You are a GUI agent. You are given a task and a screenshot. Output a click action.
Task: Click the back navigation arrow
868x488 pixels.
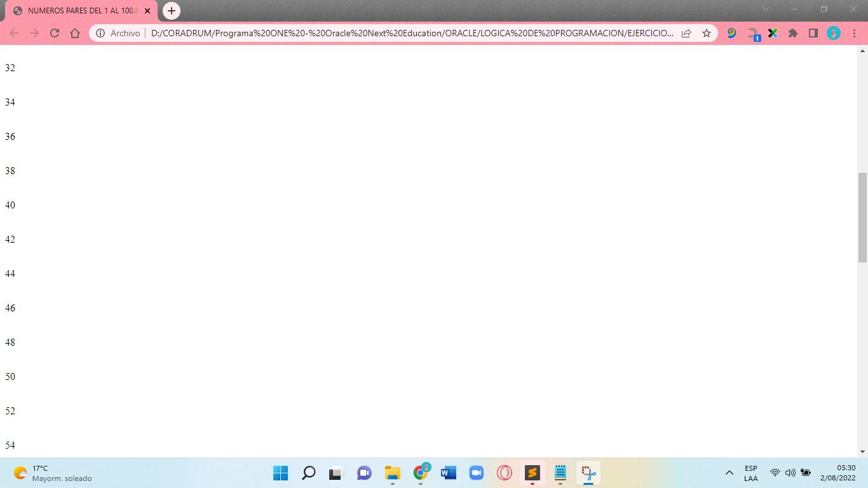click(13, 33)
